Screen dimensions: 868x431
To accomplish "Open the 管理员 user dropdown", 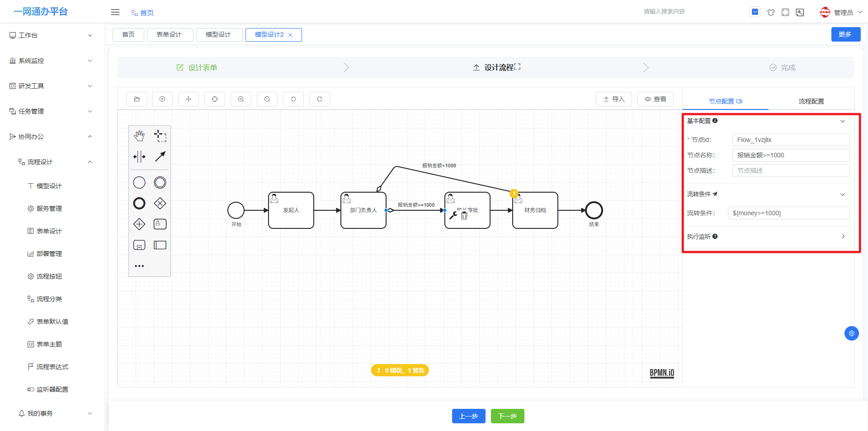I will 841,12.
